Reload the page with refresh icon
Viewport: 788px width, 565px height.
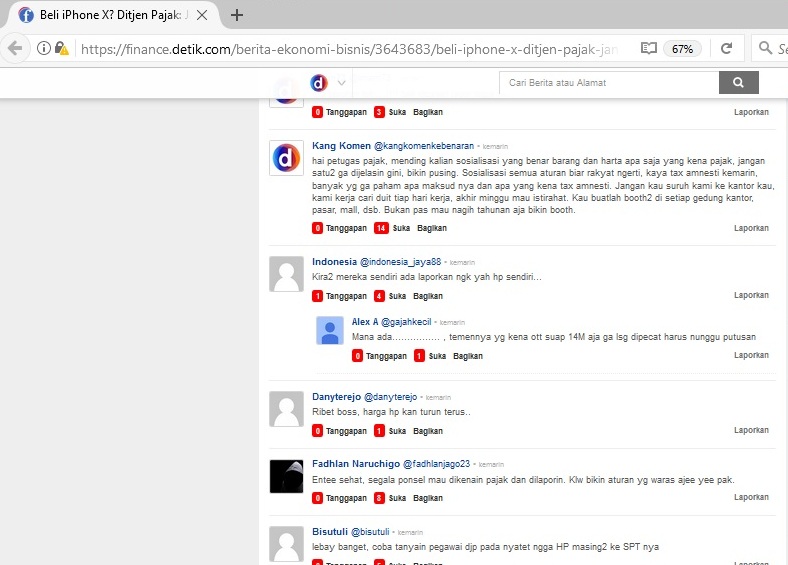click(x=727, y=48)
